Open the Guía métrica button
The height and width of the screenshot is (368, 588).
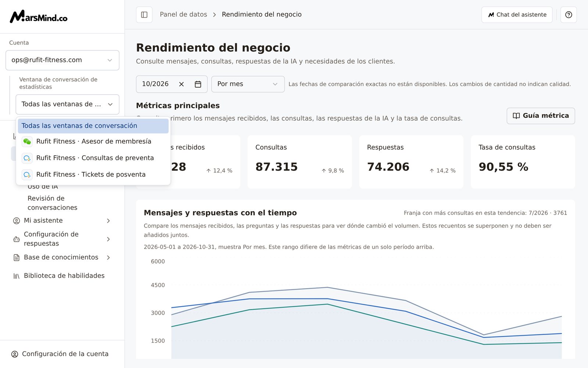click(541, 116)
